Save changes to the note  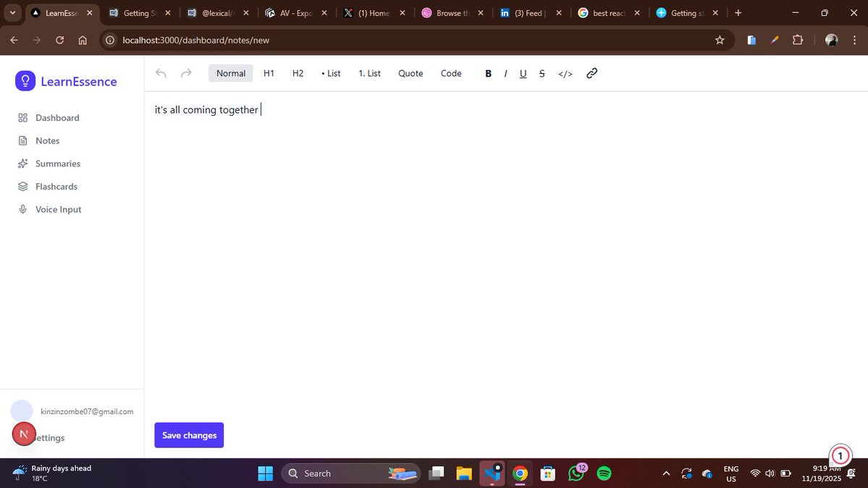tap(189, 434)
